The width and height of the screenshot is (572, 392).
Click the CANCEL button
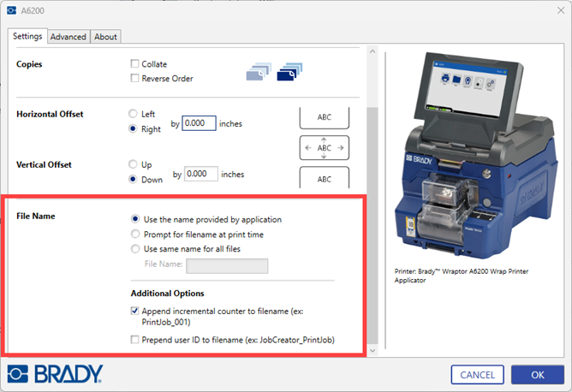(x=478, y=375)
